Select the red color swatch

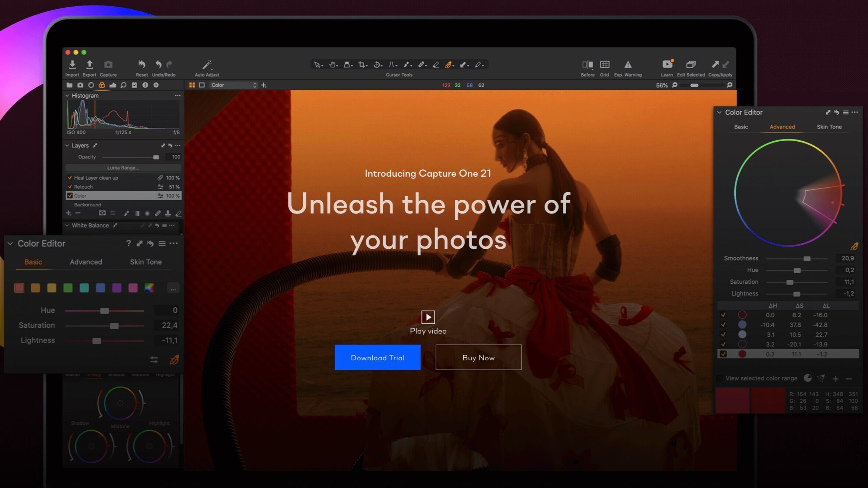point(19,288)
